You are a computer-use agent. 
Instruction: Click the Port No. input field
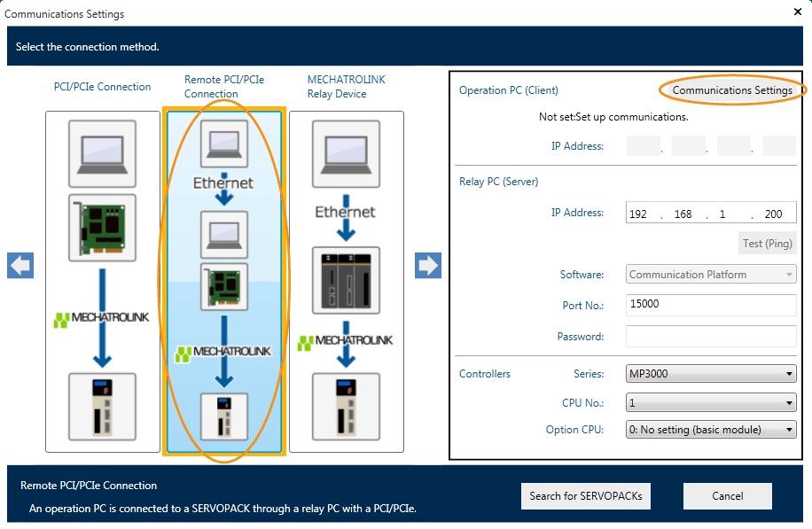click(x=711, y=305)
